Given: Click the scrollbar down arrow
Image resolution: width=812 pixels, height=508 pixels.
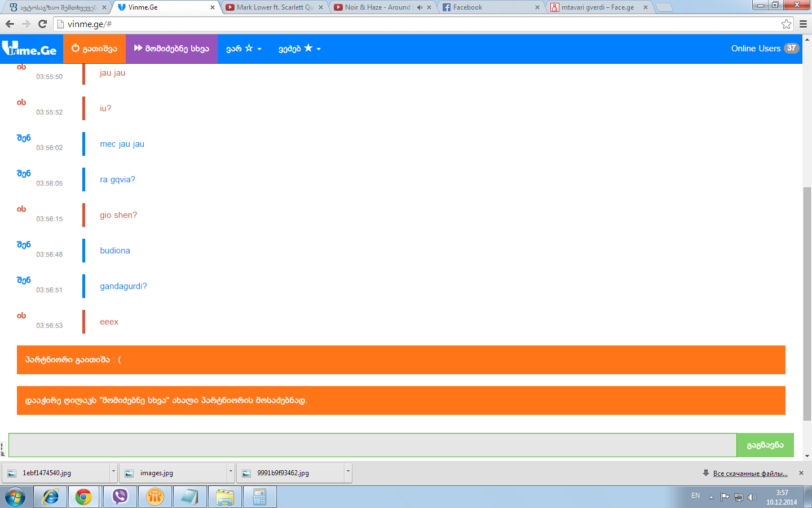Looking at the screenshot, I should [807, 456].
